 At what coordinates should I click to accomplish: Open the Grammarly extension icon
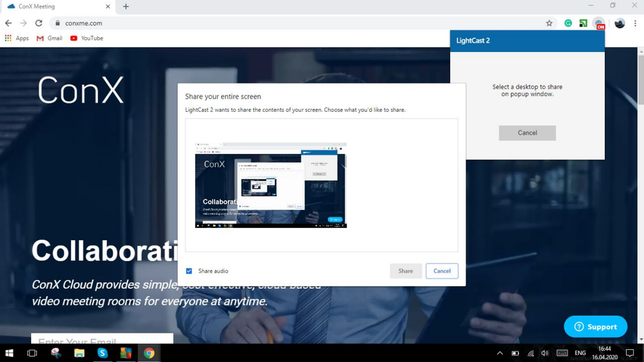(568, 23)
